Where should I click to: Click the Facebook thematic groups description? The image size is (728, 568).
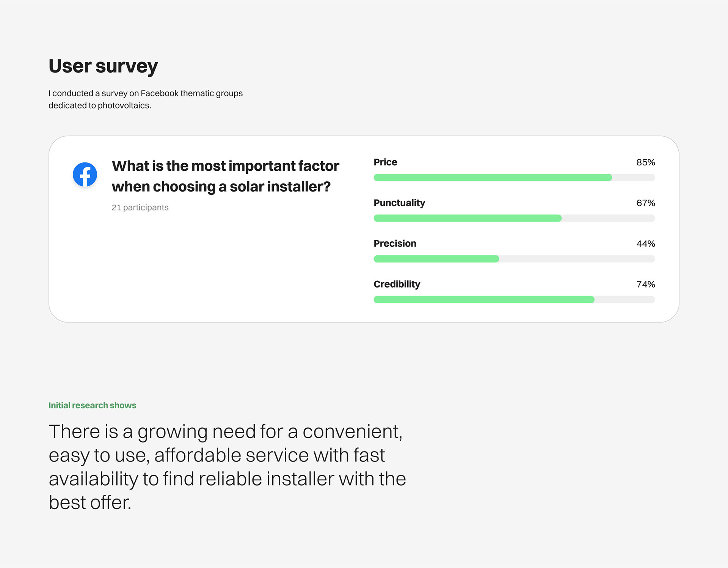[145, 99]
